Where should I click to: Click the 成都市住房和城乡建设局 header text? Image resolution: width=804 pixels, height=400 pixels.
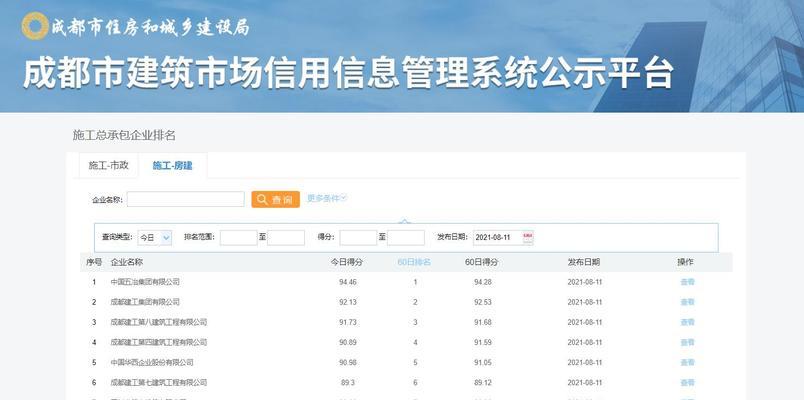pos(150,27)
